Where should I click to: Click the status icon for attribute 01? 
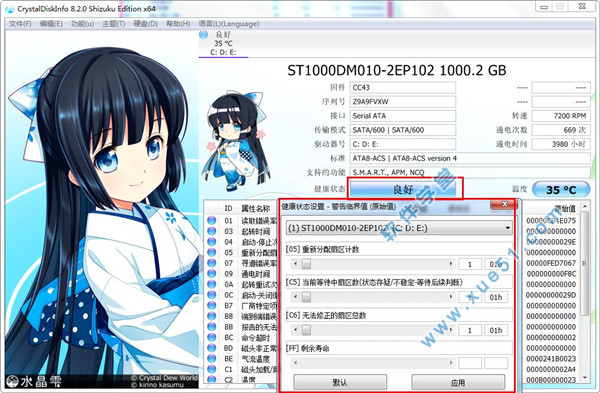[212, 220]
